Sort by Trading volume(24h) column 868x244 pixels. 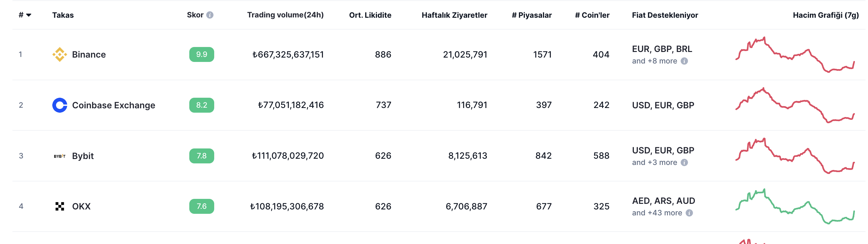tap(285, 15)
